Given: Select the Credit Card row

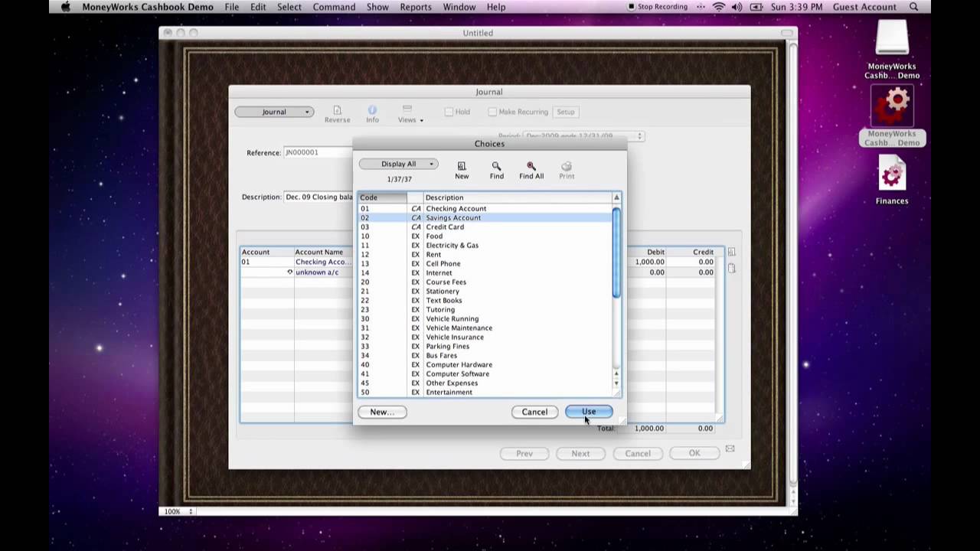Looking at the screenshot, I should (x=485, y=227).
